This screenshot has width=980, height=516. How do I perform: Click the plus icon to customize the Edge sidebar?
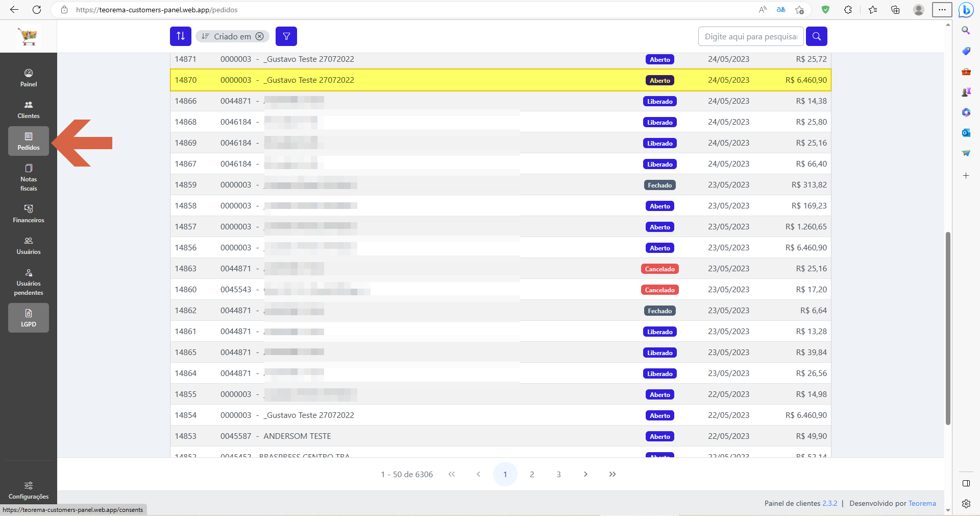click(966, 175)
